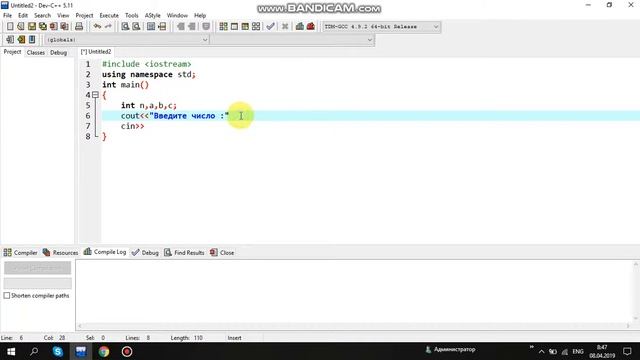
Task: Click the Delete profiling information icon
Action: 311,27
